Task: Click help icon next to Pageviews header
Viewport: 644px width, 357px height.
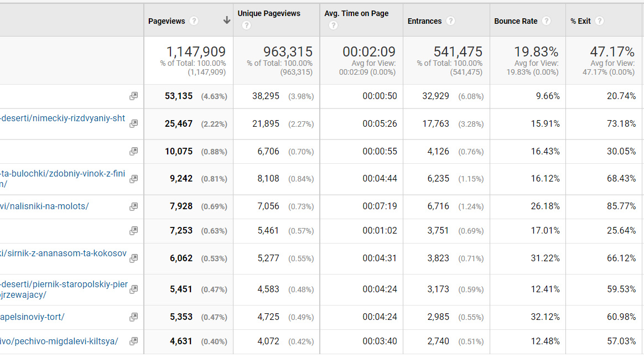Action: coord(194,21)
